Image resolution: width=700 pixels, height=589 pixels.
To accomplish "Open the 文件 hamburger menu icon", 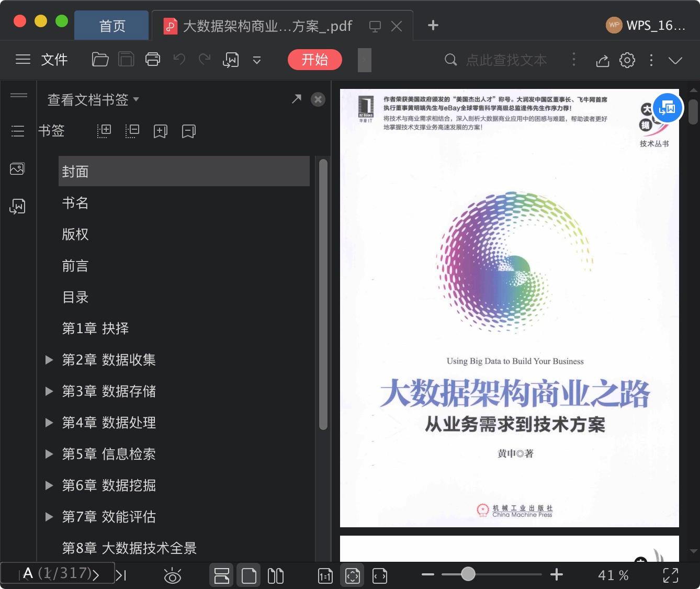I will [22, 60].
